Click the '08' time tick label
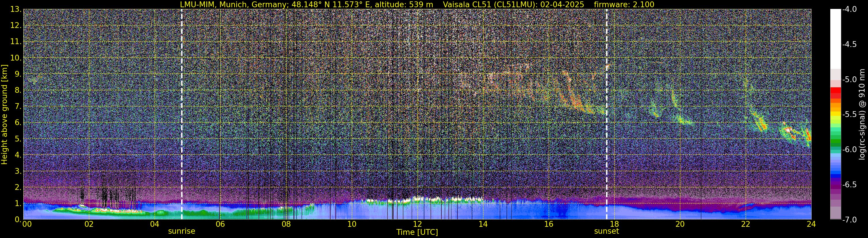This screenshot has width=868, height=238. [286, 224]
